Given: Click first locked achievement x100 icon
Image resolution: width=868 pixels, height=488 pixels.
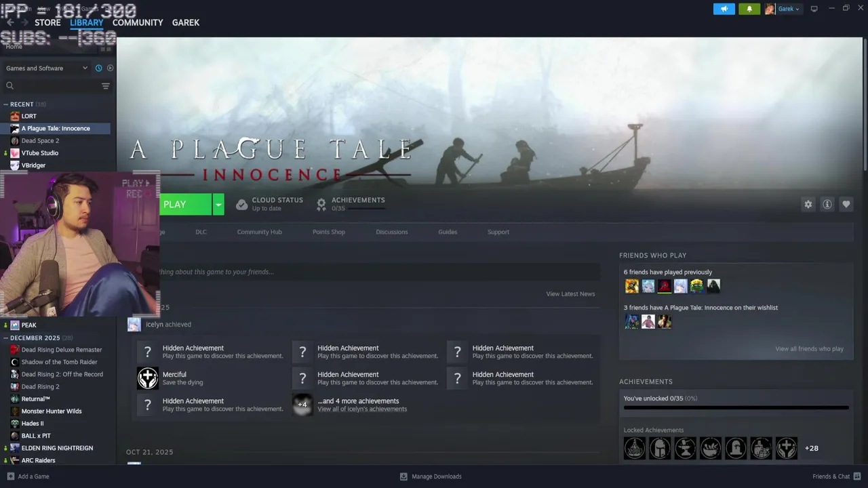Looking at the screenshot, I should [635, 448].
